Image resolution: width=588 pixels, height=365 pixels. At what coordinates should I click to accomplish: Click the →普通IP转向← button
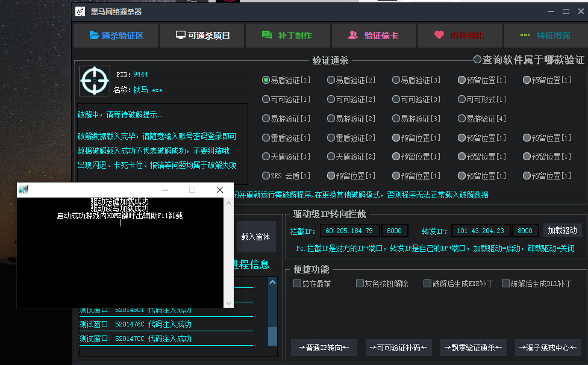324,348
